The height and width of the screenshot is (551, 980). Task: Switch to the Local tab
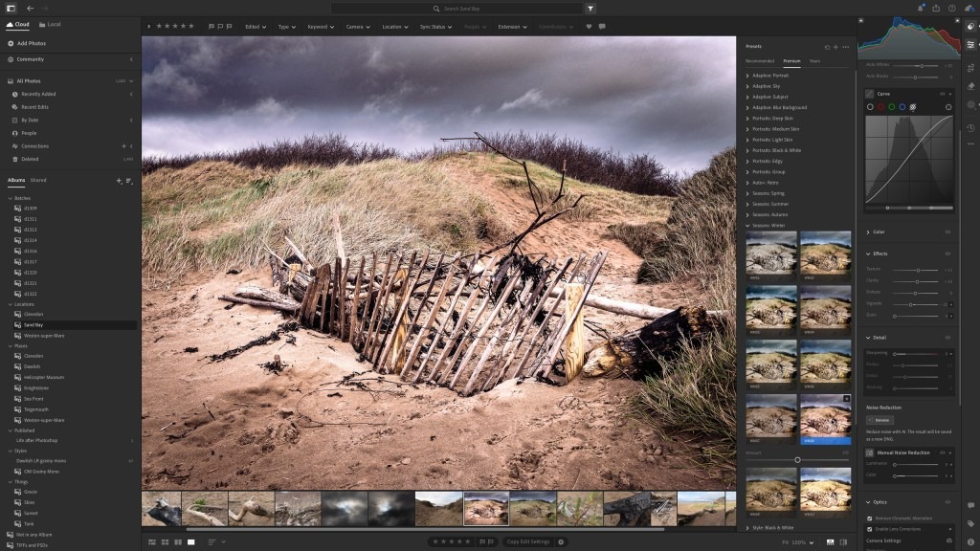50,24
